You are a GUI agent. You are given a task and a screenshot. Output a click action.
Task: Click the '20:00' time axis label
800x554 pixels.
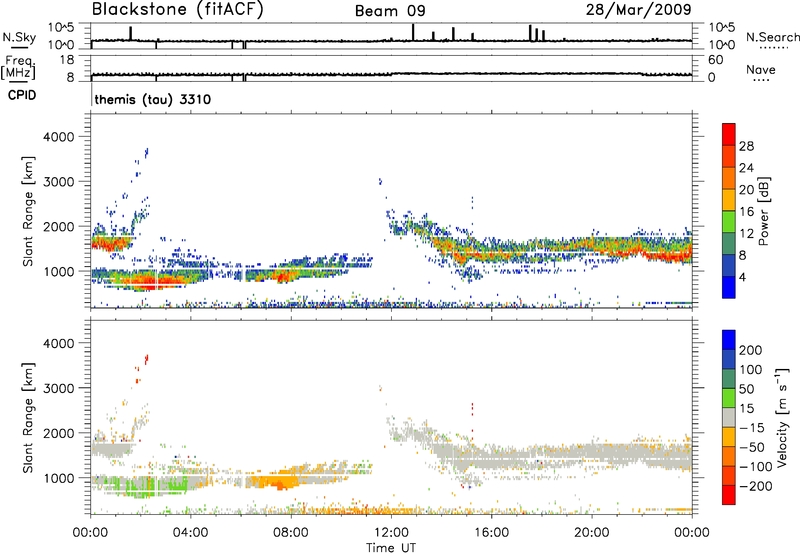coord(592,533)
